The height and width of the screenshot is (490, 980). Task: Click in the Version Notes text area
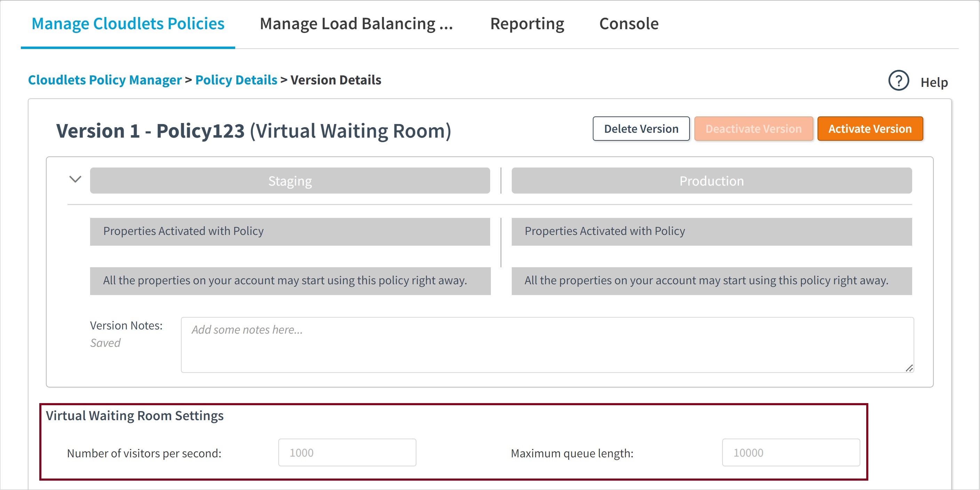(x=547, y=345)
